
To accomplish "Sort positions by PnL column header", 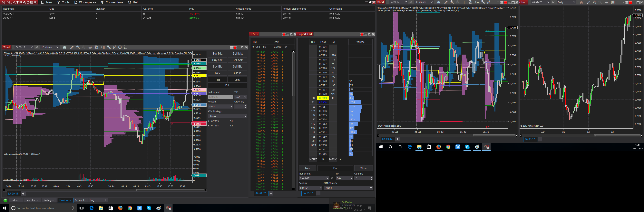I will 211,9.
